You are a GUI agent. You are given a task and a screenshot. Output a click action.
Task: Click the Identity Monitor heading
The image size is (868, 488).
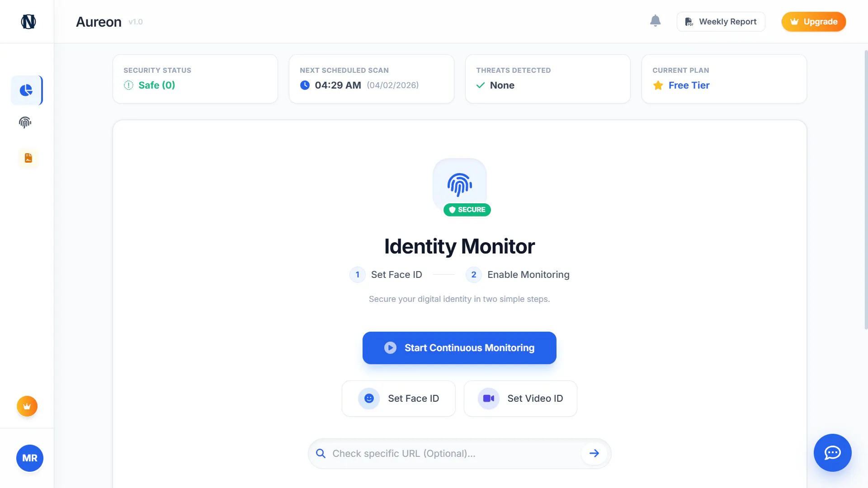pos(459,247)
